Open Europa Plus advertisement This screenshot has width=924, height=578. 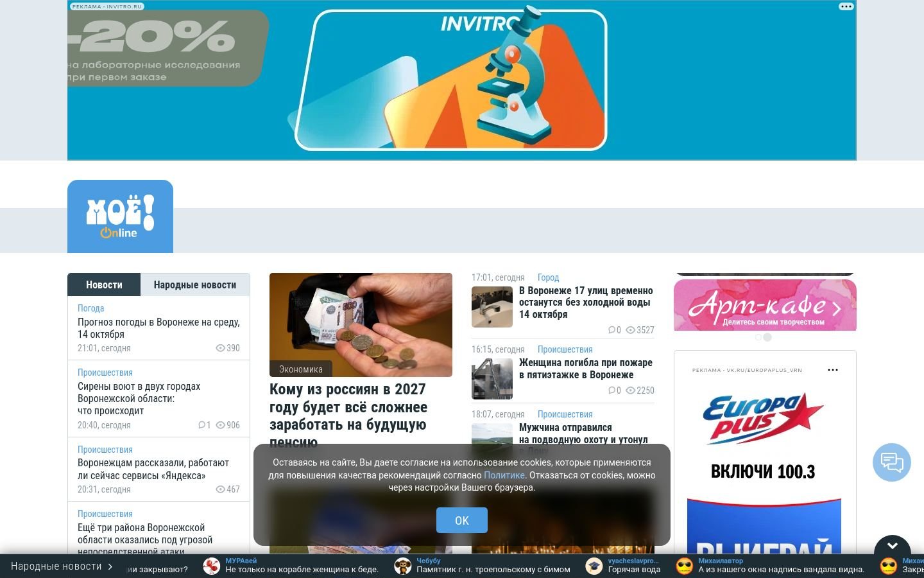pyautogui.click(x=765, y=462)
